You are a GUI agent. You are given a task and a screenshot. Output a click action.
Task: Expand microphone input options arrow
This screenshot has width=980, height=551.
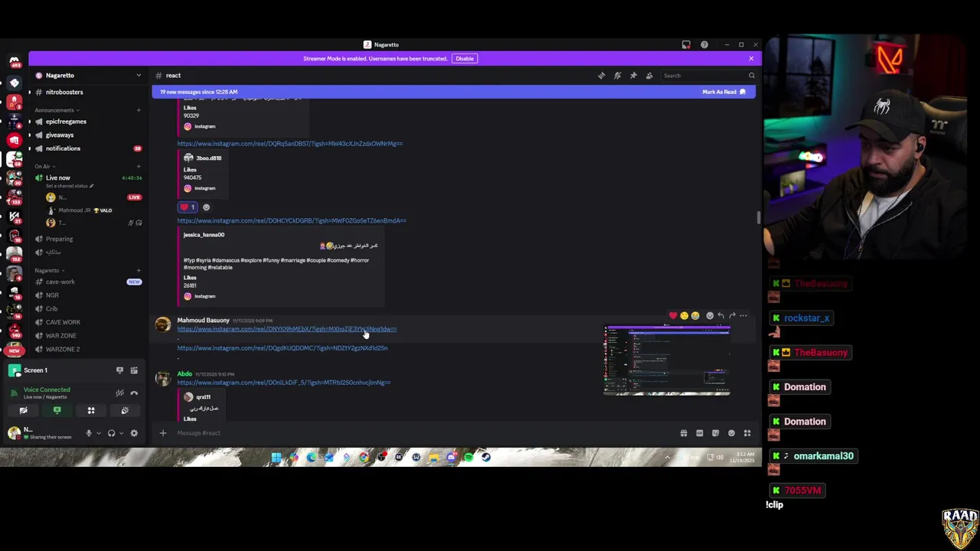98,434
